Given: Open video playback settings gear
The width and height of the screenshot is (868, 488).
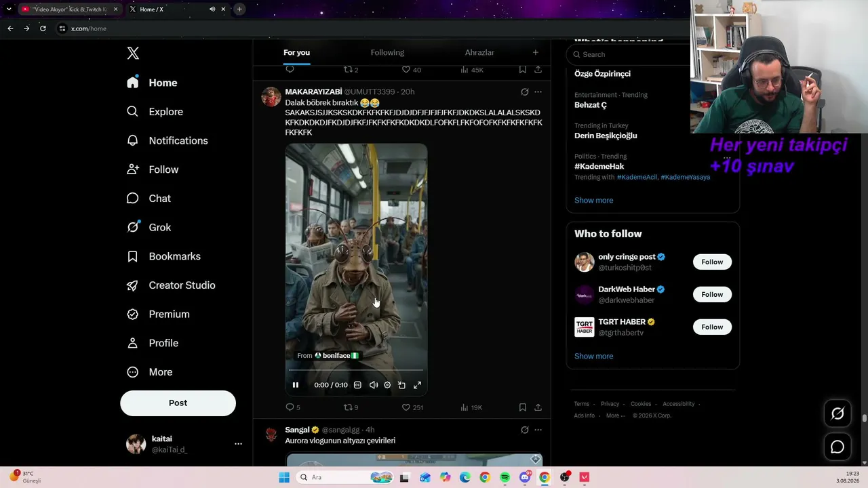Looking at the screenshot, I should click(387, 385).
